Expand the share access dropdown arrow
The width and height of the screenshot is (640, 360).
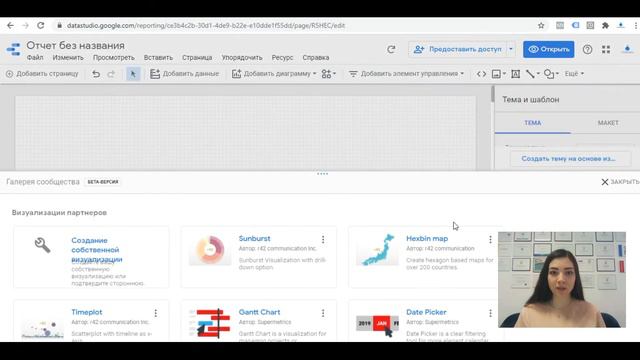[511, 49]
